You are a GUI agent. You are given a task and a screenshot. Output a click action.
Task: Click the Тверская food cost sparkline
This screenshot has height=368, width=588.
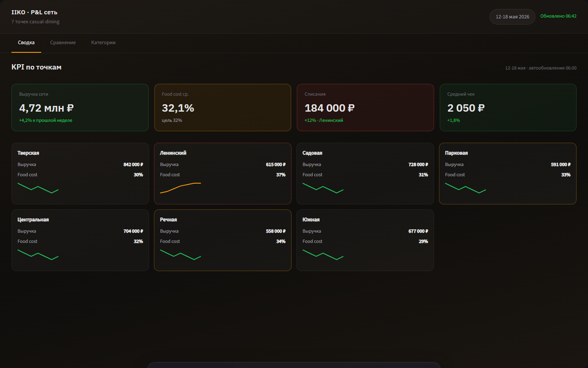tap(38, 188)
